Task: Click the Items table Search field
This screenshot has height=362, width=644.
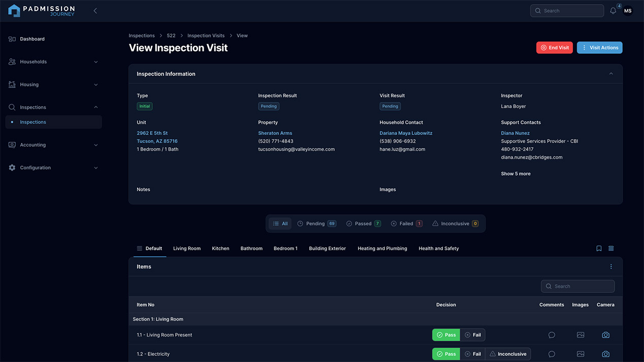Action: [578, 286]
